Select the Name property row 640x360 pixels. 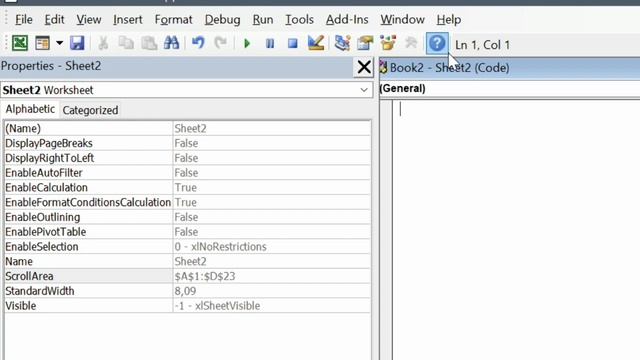[187, 261]
